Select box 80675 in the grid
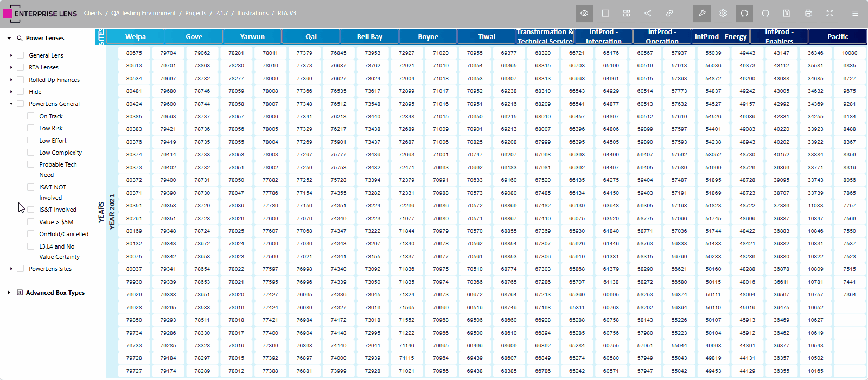868x380 pixels. pos(134,53)
